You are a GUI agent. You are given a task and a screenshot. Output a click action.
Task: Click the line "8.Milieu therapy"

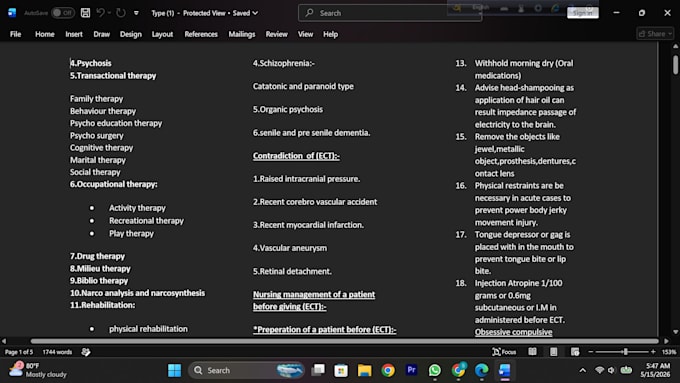pos(100,268)
